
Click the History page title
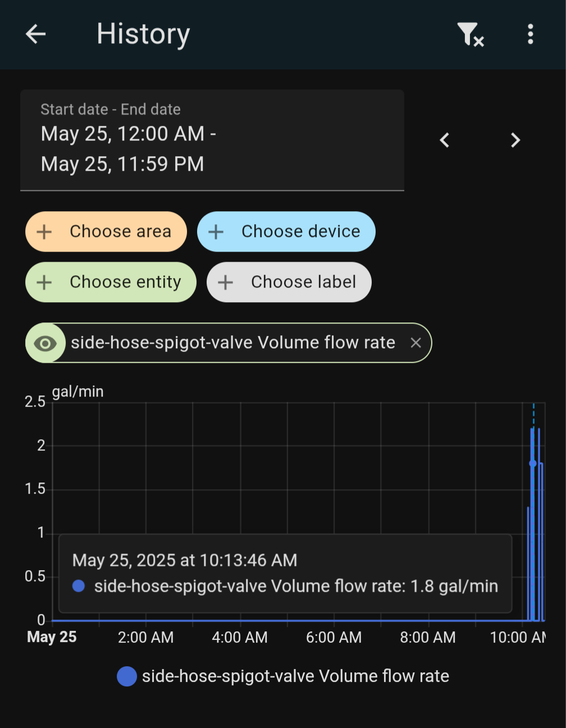[143, 34]
